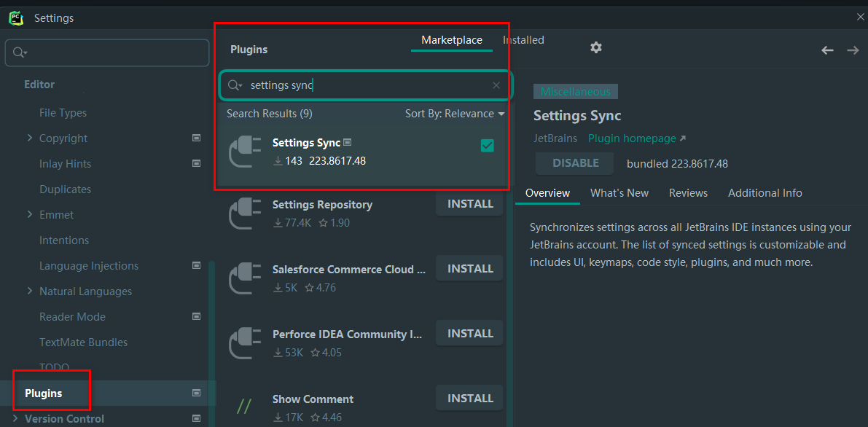Click project-level marker beside Language Injections
This screenshot has width=868, height=427.
[x=196, y=265]
